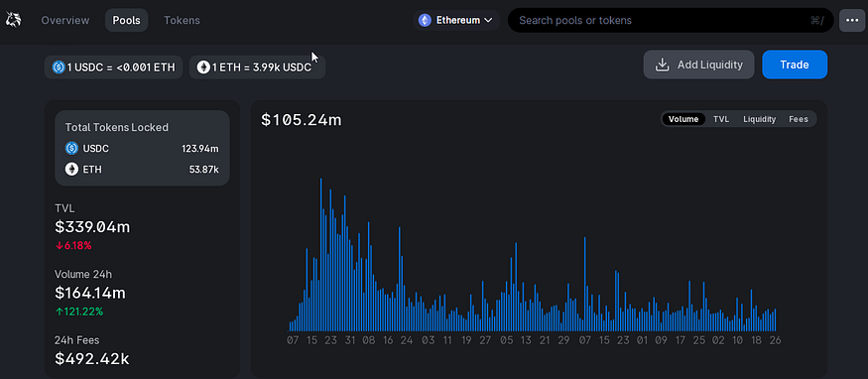Switch chart to Fees view
The width and height of the screenshot is (868, 379).
click(799, 119)
